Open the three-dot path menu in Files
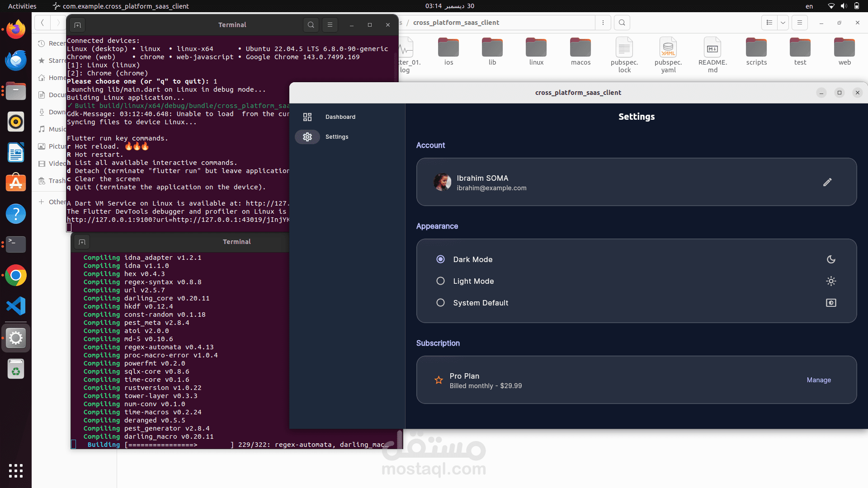 pyautogui.click(x=603, y=23)
